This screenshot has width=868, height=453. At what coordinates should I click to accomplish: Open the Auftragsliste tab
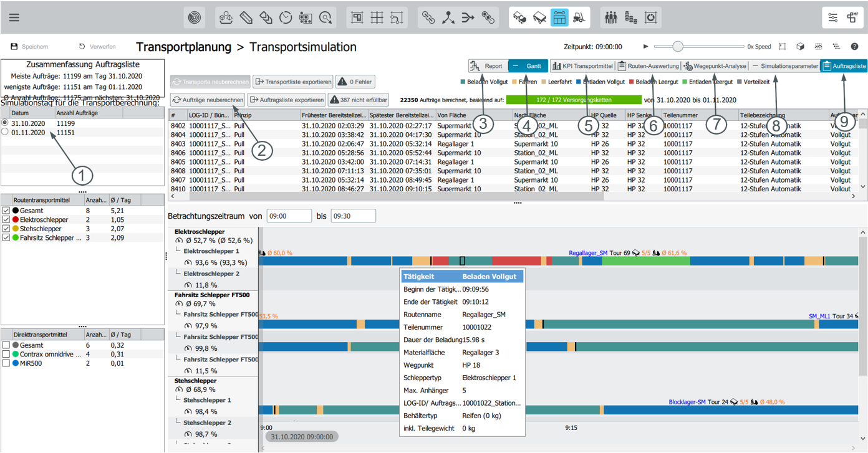click(844, 65)
